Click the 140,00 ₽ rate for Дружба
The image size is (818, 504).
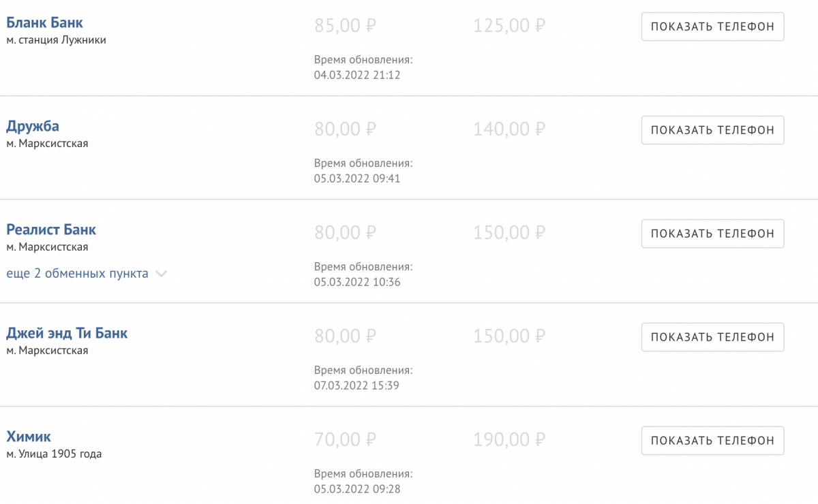coord(509,129)
